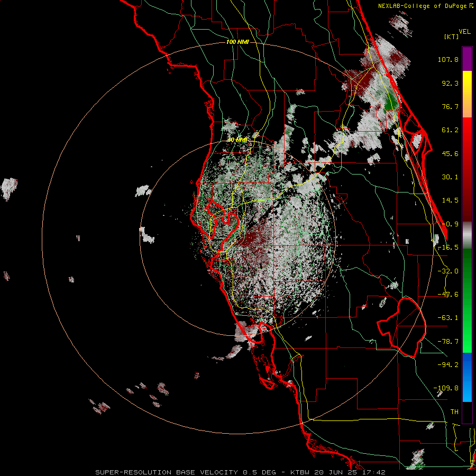This screenshot has width=476, height=476.
Task: Select the -109.8 scale value
Action: pos(446,388)
